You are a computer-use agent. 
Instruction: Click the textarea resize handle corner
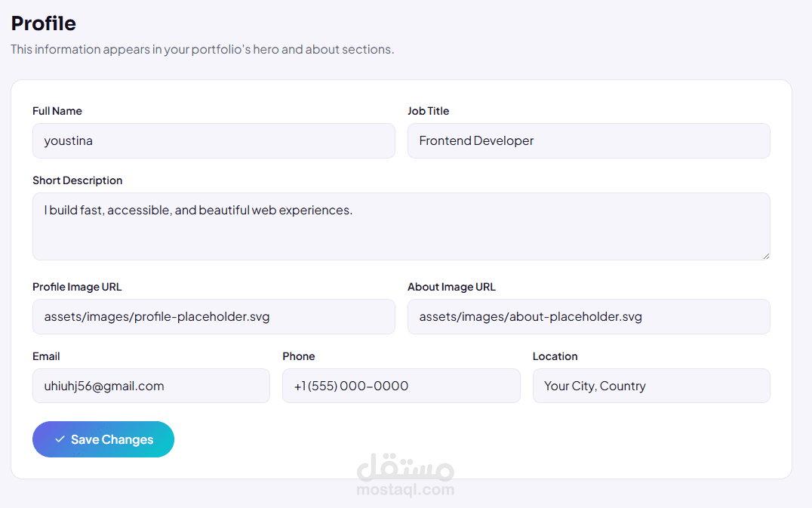[x=766, y=256]
